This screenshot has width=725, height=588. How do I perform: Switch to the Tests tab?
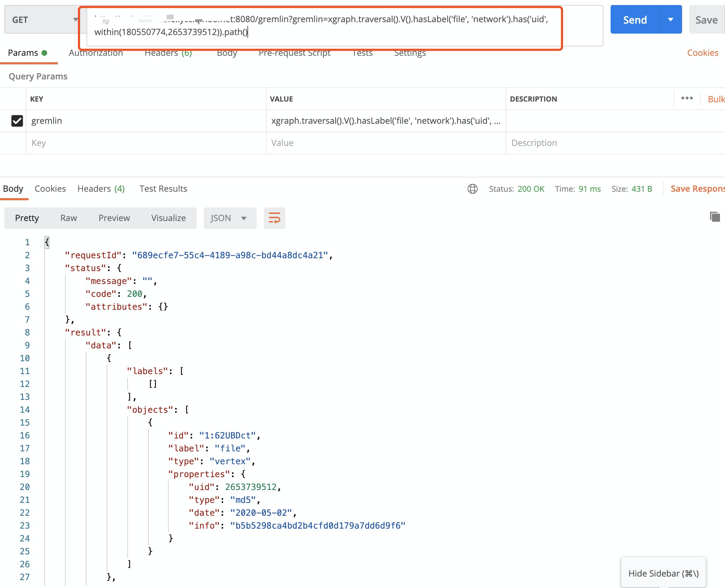[x=362, y=53]
